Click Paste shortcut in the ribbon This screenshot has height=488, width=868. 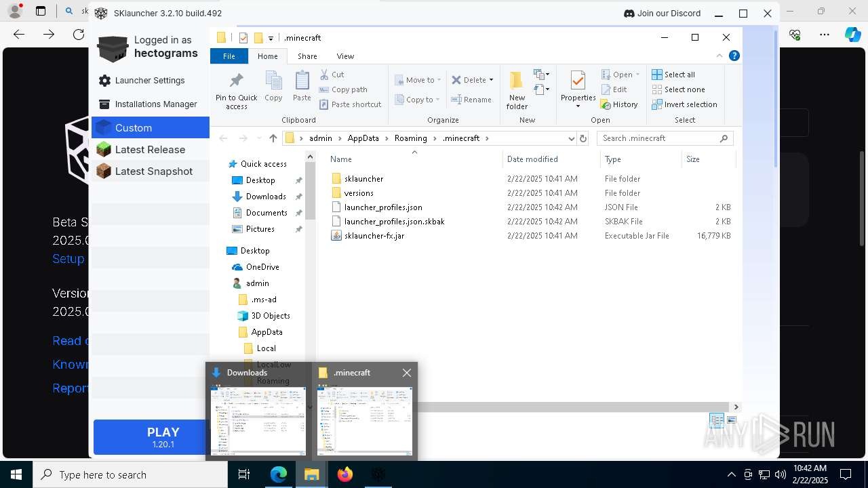point(351,104)
